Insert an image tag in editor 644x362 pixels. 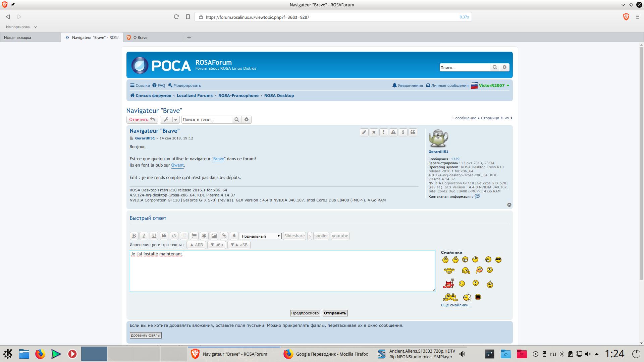214,236
